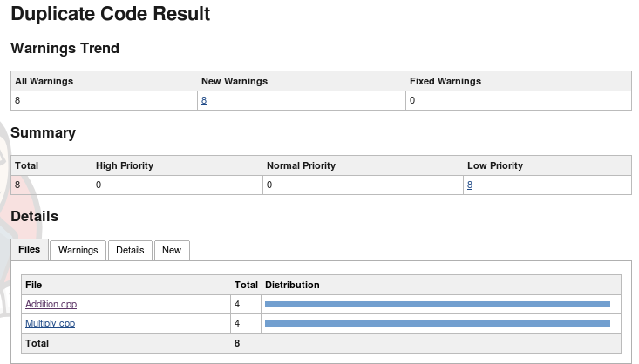Click the Multiply.cpp distribution bar

point(437,323)
